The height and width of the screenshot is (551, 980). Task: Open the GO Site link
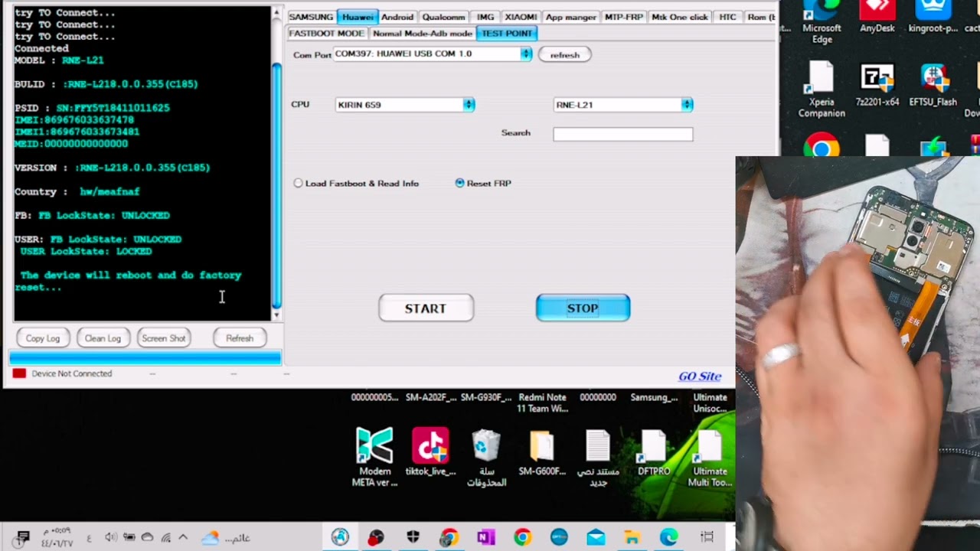[x=700, y=377]
